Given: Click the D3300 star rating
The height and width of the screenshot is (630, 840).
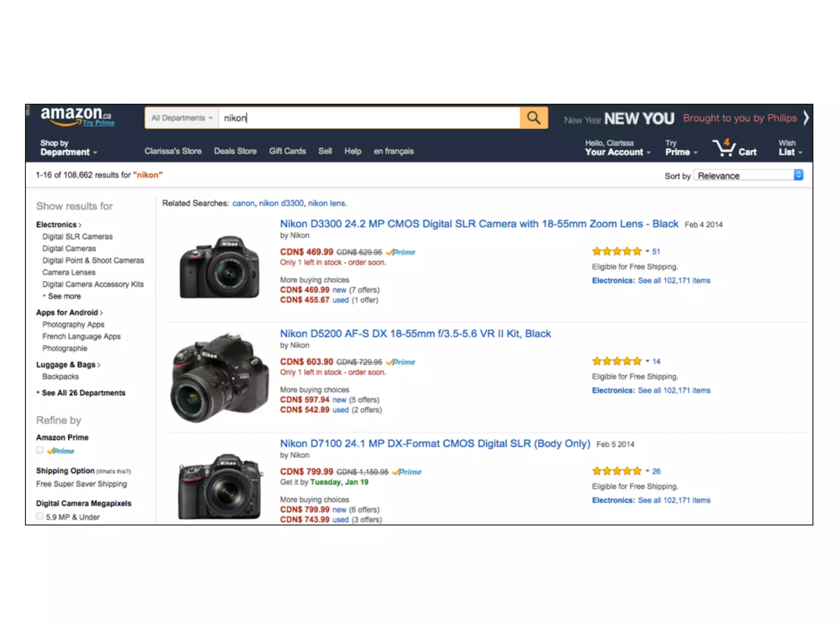Looking at the screenshot, I should (x=616, y=251).
